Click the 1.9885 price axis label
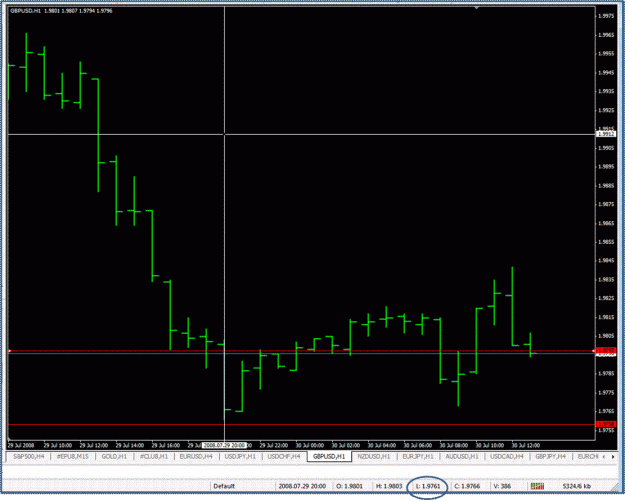Image resolution: width=625 pixels, height=501 pixels. pos(606,186)
